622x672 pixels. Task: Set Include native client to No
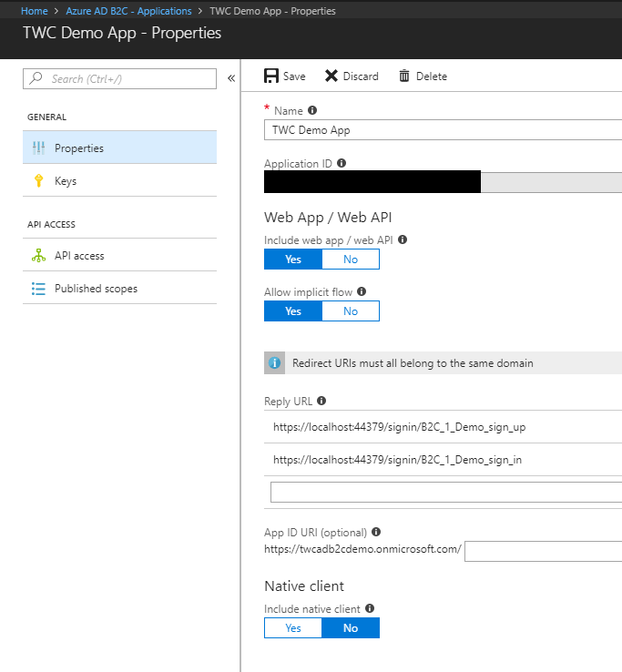tap(351, 628)
